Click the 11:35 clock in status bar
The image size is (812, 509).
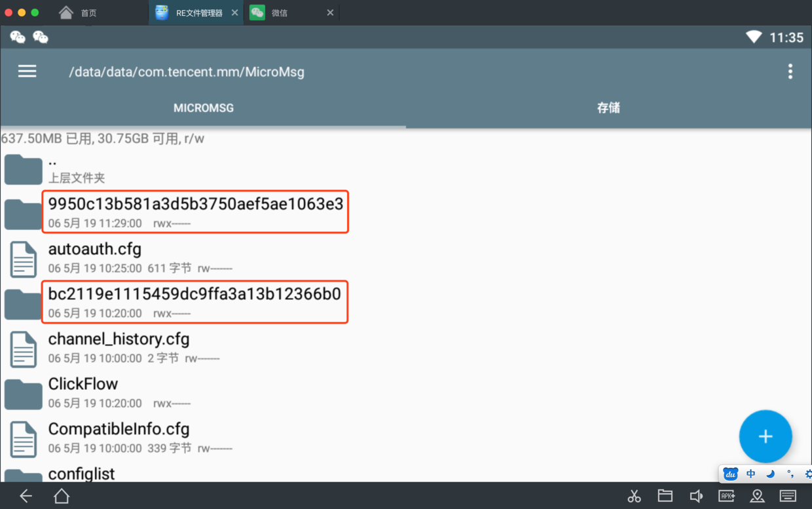pos(786,37)
